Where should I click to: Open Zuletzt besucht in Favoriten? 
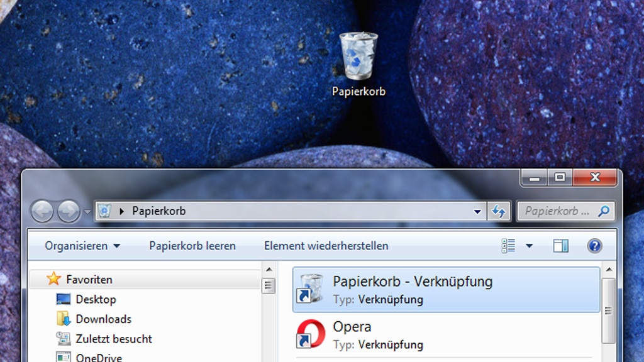114,339
